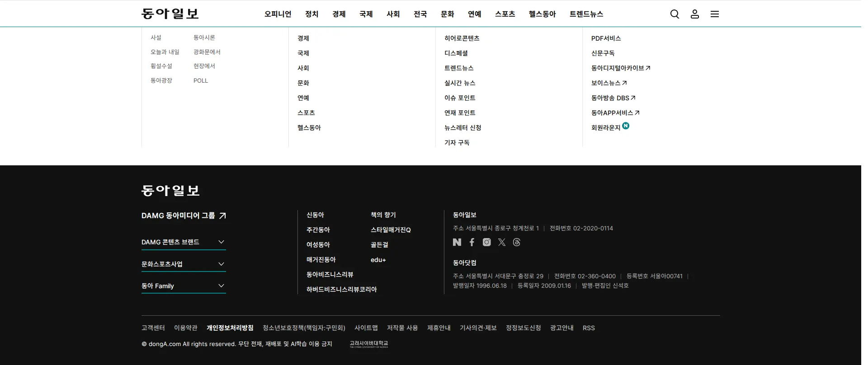Image resolution: width=868 pixels, height=365 pixels.
Task: Select 오피니언 in the top navigation
Action: tap(278, 14)
